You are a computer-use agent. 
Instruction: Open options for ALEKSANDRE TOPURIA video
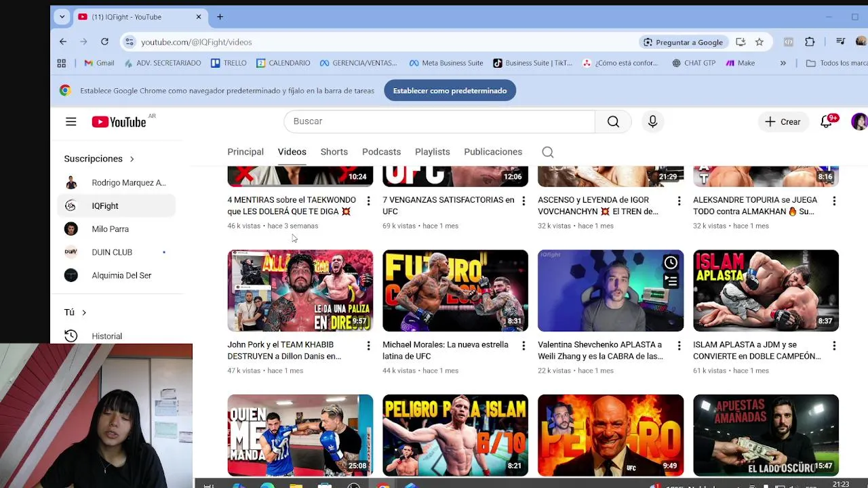(x=834, y=201)
